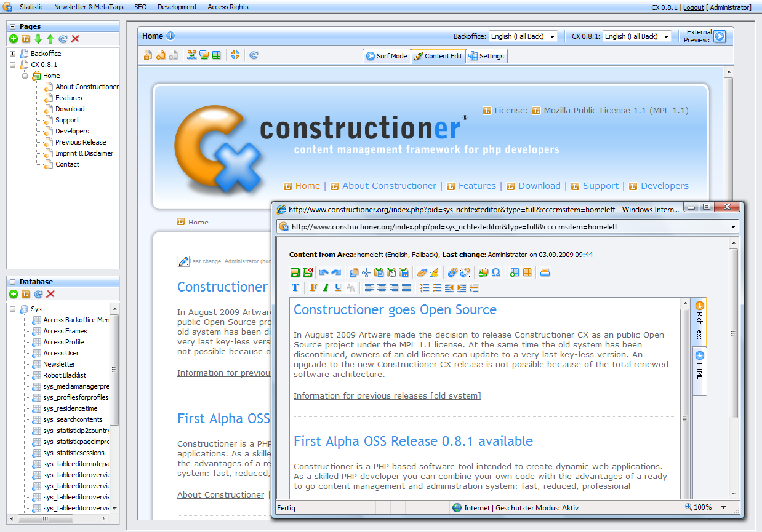Click the eraser remove-format icon
Viewport: 762px width, 532px height.
tap(422, 272)
